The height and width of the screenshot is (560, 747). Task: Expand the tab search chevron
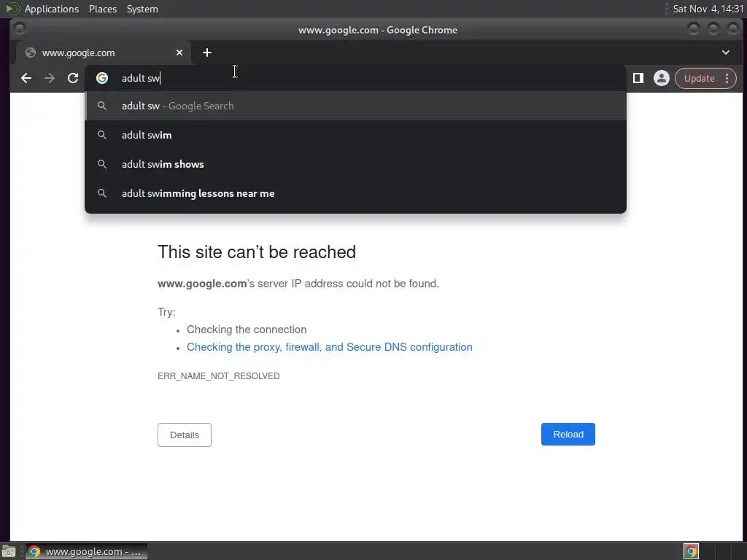coord(726,52)
